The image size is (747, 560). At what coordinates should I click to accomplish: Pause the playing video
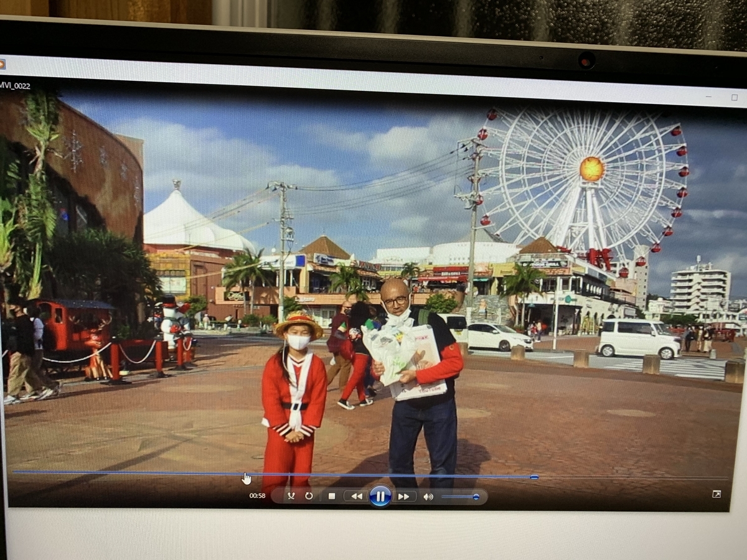(380, 496)
